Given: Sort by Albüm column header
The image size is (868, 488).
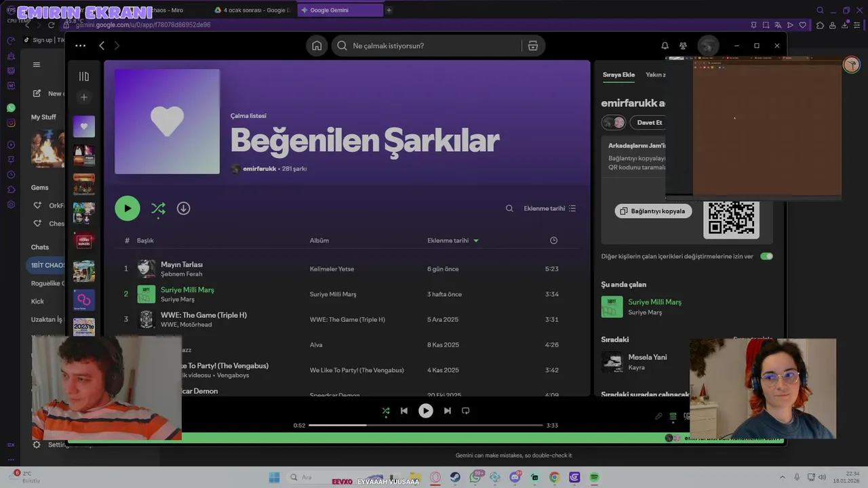Looking at the screenshot, I should click(x=319, y=241).
